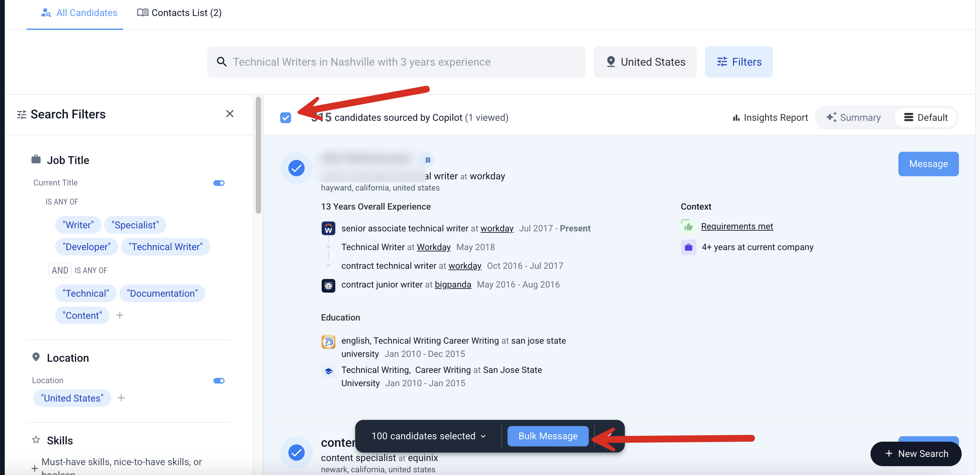Screen dimensions: 980x475
Task: Click "hayward, california, united states" text
Action: pyautogui.click(x=380, y=187)
